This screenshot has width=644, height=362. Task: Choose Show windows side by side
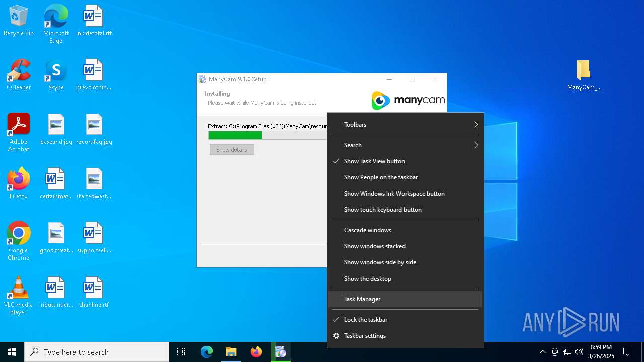(405, 262)
